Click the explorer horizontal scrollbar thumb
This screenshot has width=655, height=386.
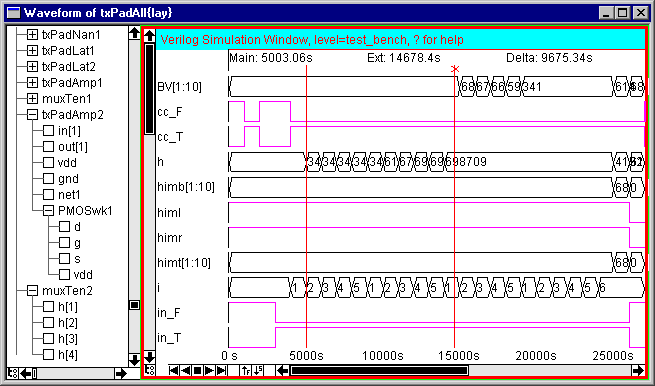[35, 373]
